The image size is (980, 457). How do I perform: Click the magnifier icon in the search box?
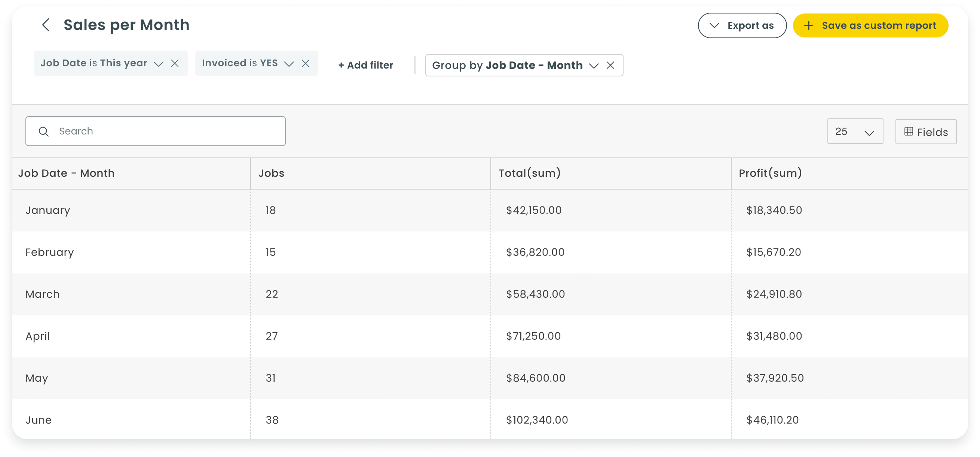44,131
